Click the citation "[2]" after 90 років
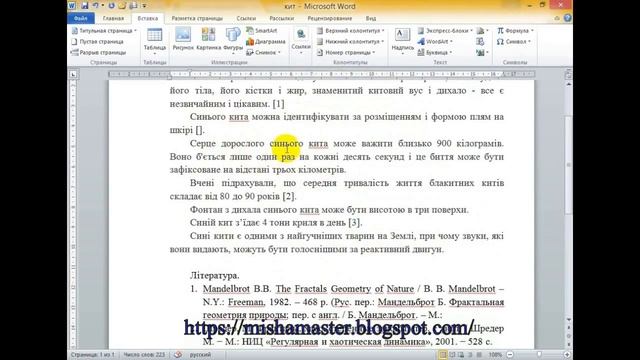The width and height of the screenshot is (640, 360). tap(288, 196)
